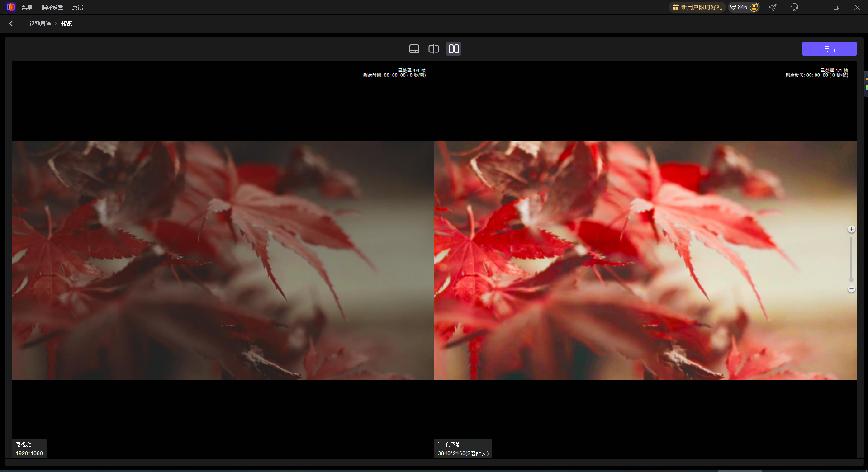The width and height of the screenshot is (868, 472).
Task: Navigate to 视频增强 breadcrumb
Action: (40, 24)
